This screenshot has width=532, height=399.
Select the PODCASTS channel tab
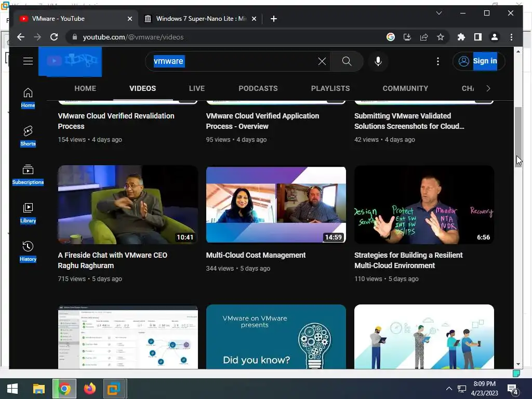tap(258, 88)
